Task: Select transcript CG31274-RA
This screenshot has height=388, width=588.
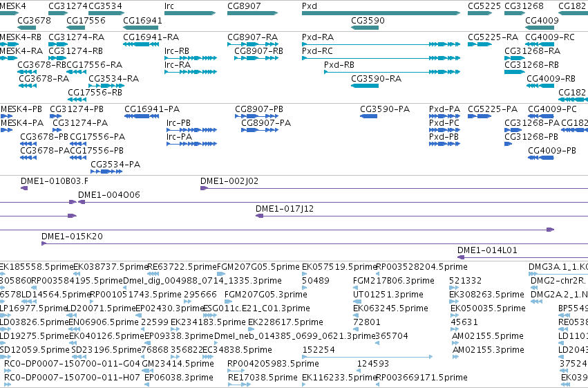Action: 77,37
